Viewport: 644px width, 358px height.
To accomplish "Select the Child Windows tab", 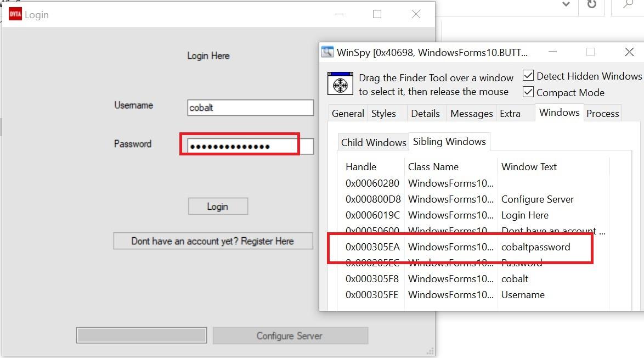I will pos(373,142).
